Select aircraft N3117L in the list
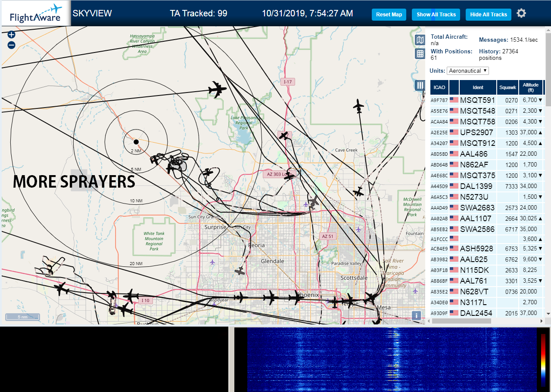 [x=487, y=302]
